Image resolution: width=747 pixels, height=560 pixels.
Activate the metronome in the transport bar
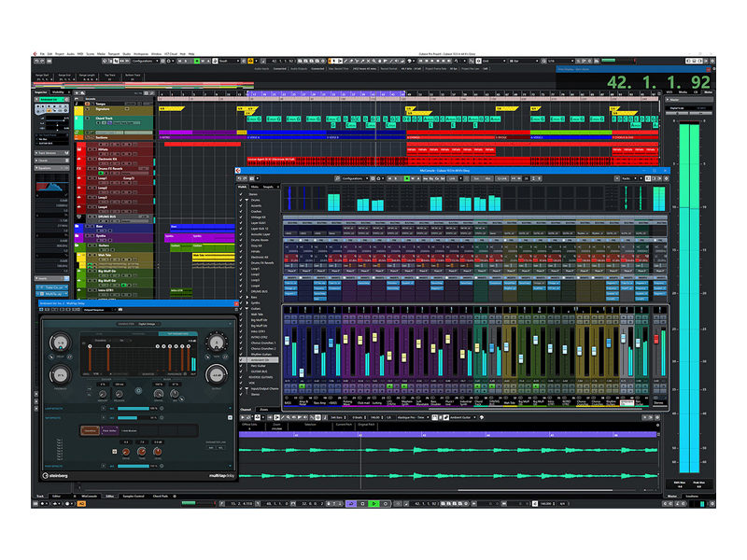(x=535, y=509)
